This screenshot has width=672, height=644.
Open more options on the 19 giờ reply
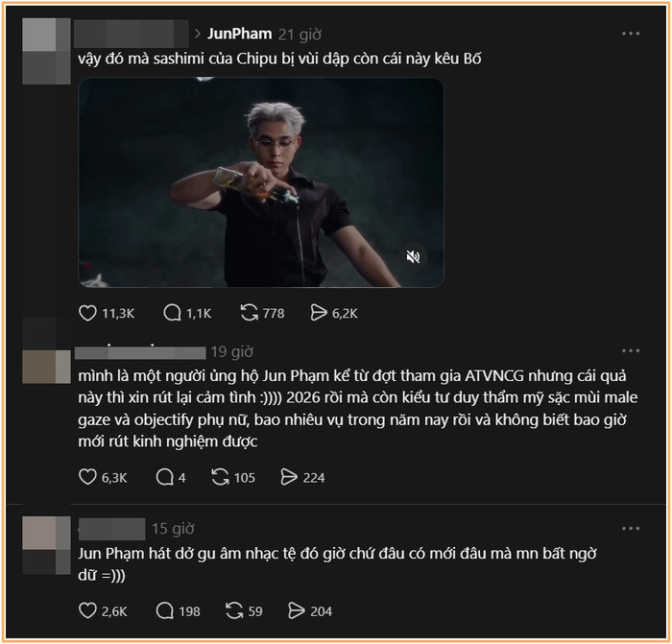click(630, 351)
